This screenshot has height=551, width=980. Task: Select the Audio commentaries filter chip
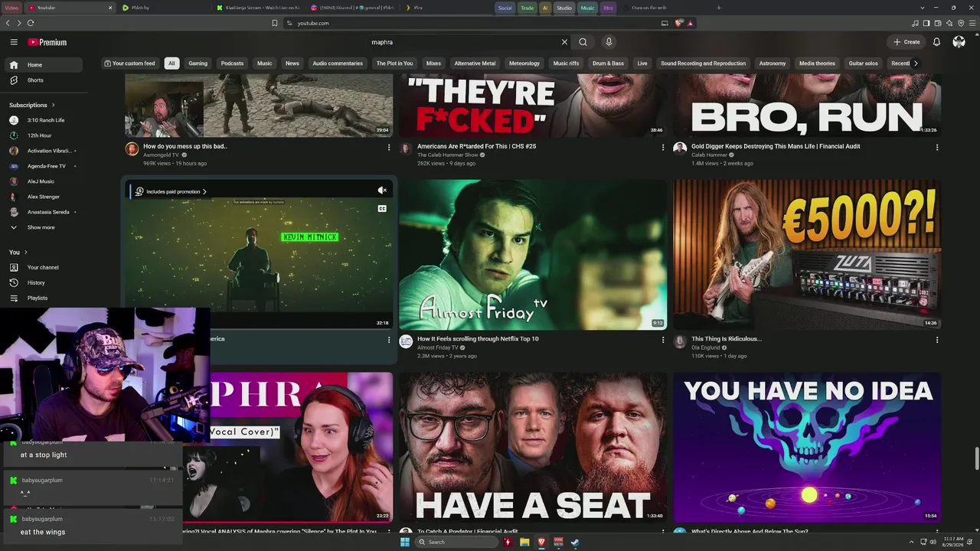tap(338, 64)
